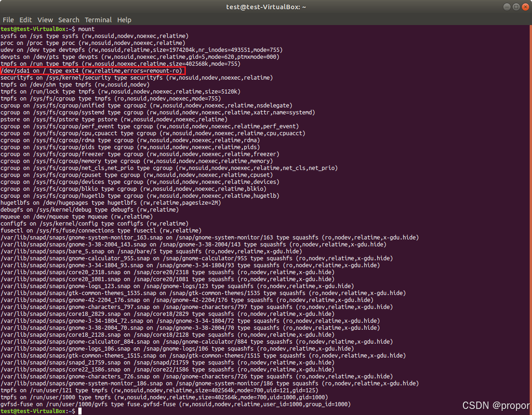Click the bare_5.snap line
This screenshot has width=532, height=415.
(x=152, y=252)
